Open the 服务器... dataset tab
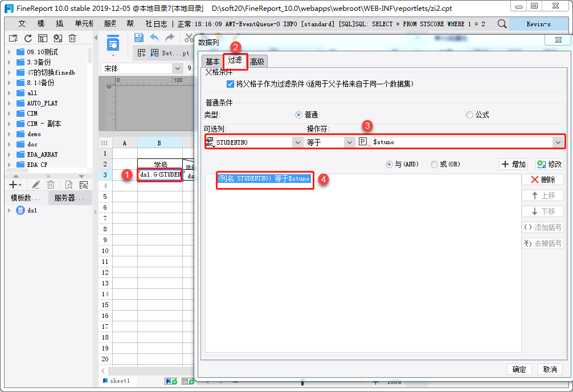The width and height of the screenshot is (573, 392). tap(69, 198)
